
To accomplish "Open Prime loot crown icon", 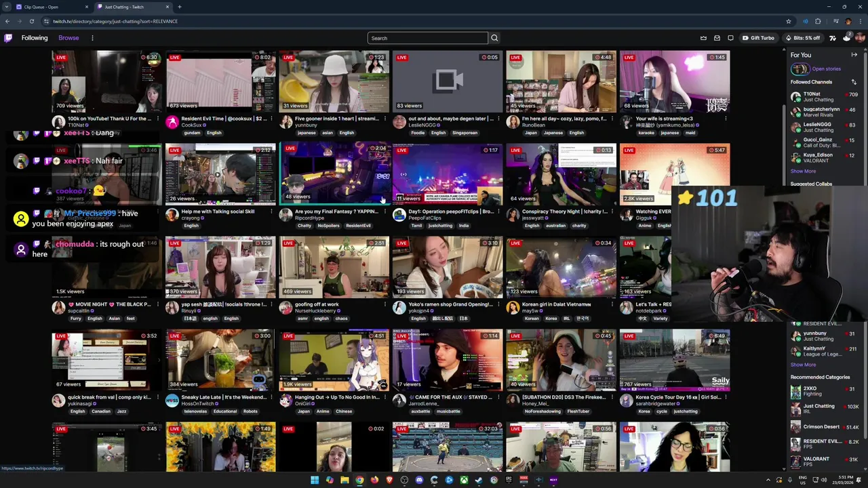I will coord(703,38).
